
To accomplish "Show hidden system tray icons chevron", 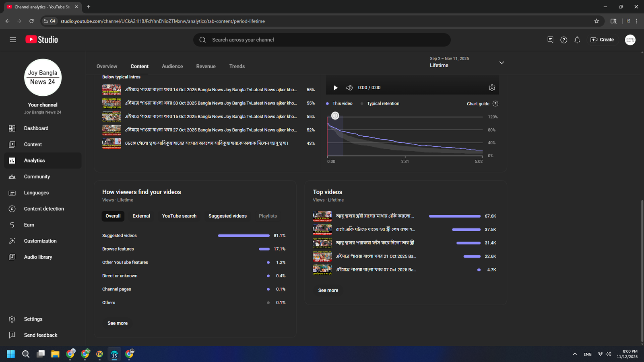I will (575, 354).
